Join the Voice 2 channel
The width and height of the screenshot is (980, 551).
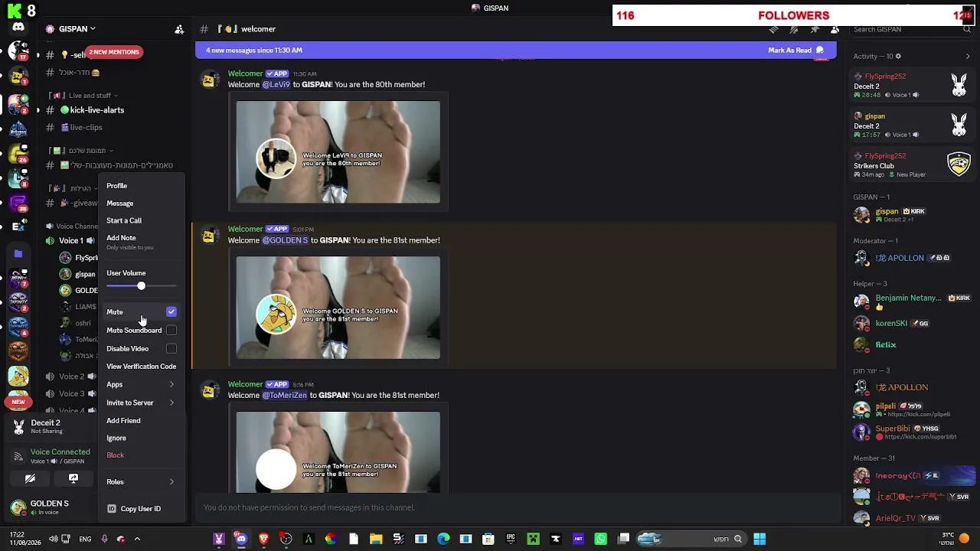[71, 377]
